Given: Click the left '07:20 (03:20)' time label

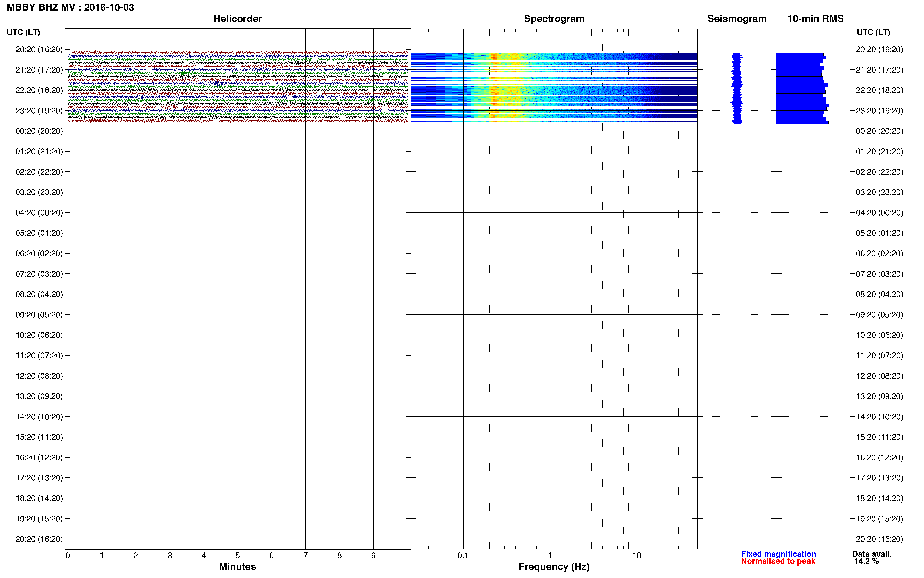Looking at the screenshot, I should coord(39,274).
